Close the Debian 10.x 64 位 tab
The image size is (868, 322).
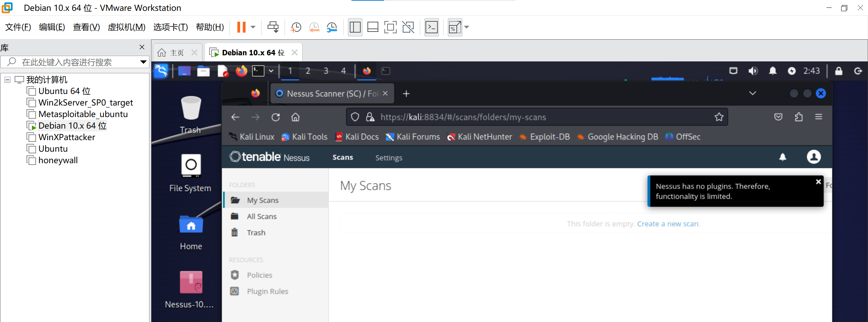[x=294, y=53]
